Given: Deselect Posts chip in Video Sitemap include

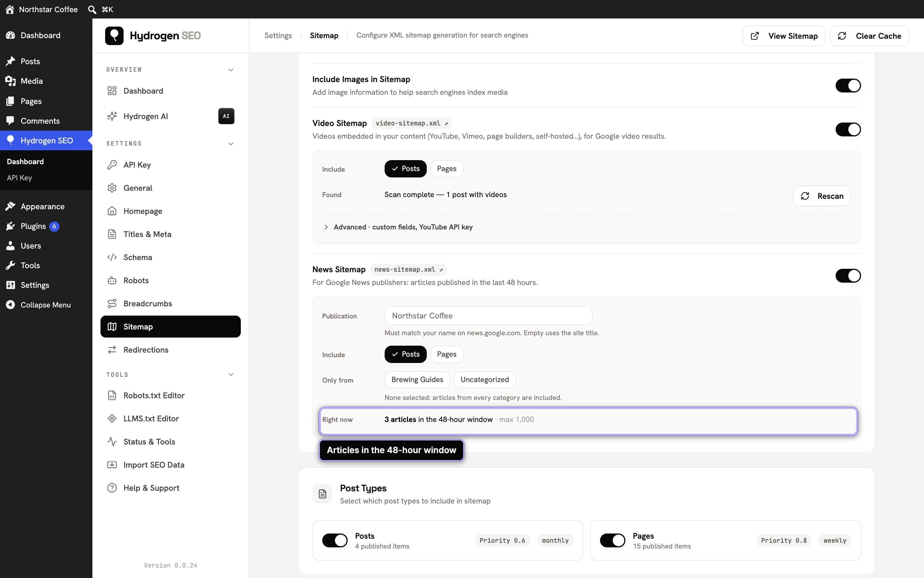Looking at the screenshot, I should pyautogui.click(x=405, y=168).
